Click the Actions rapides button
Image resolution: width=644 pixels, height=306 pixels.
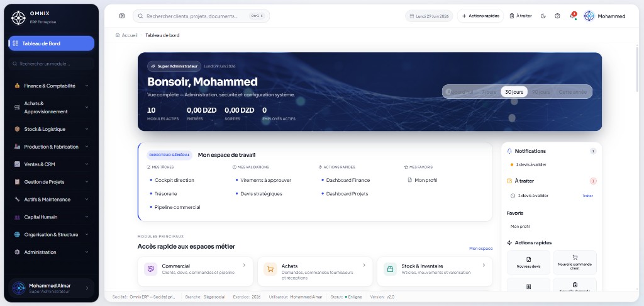480,16
